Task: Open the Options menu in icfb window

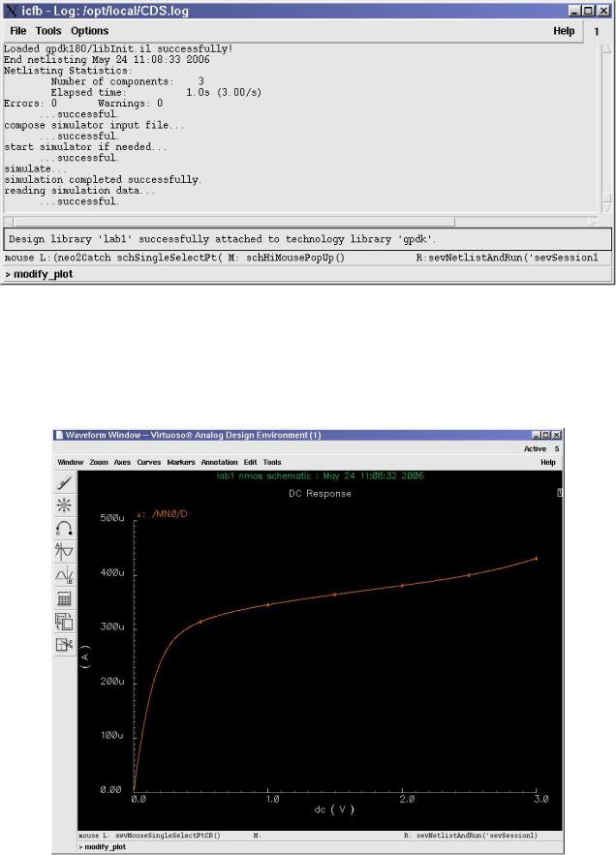Action: pyautogui.click(x=89, y=31)
